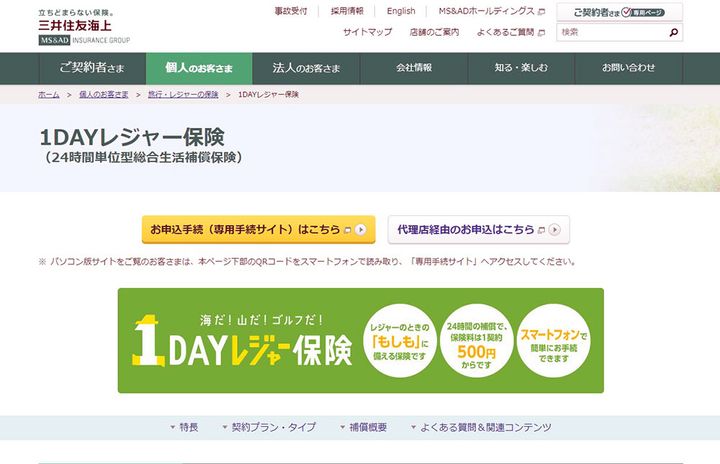Click the スマートフォンで簡単にお手続 circle

click(553, 340)
